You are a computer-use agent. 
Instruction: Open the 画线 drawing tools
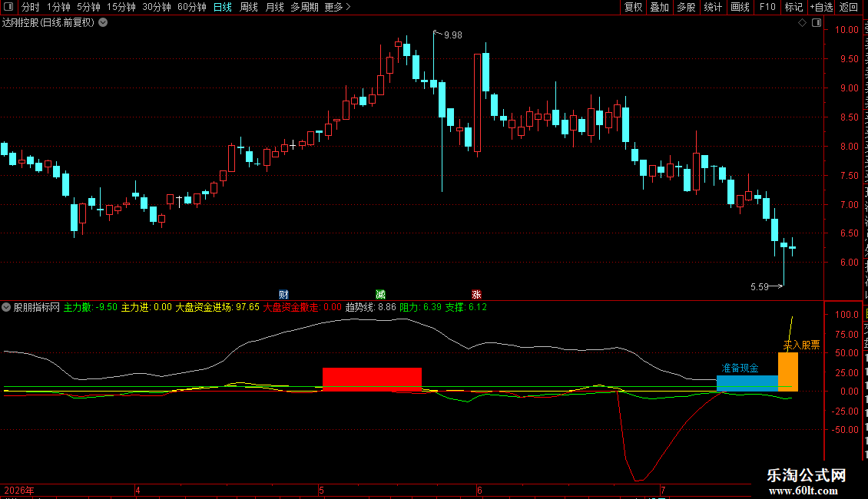point(740,7)
